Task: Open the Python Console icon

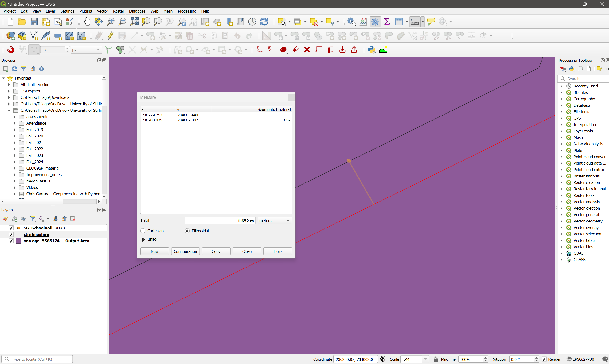Action: [x=372, y=50]
